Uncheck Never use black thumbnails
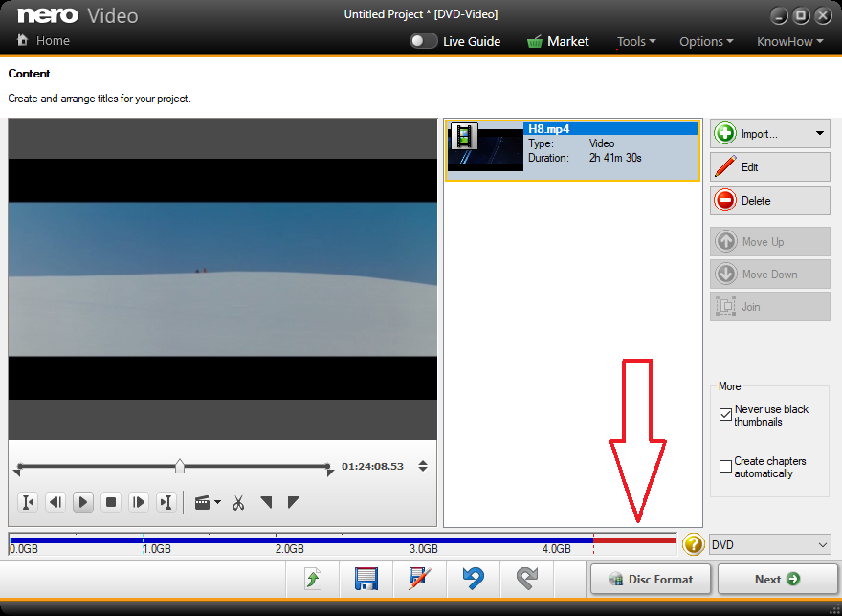This screenshot has height=616, width=842. click(726, 414)
